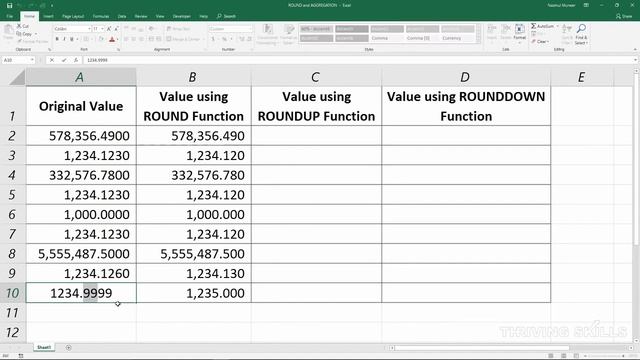
Task: Click the AutoSum sigma icon
Action: coord(533,26)
